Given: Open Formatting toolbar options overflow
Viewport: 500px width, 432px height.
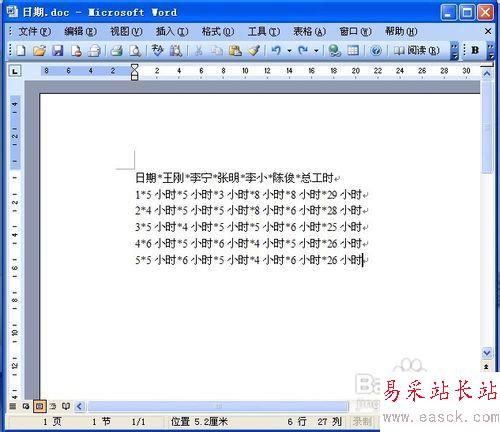Looking at the screenshot, I should tap(490, 51).
